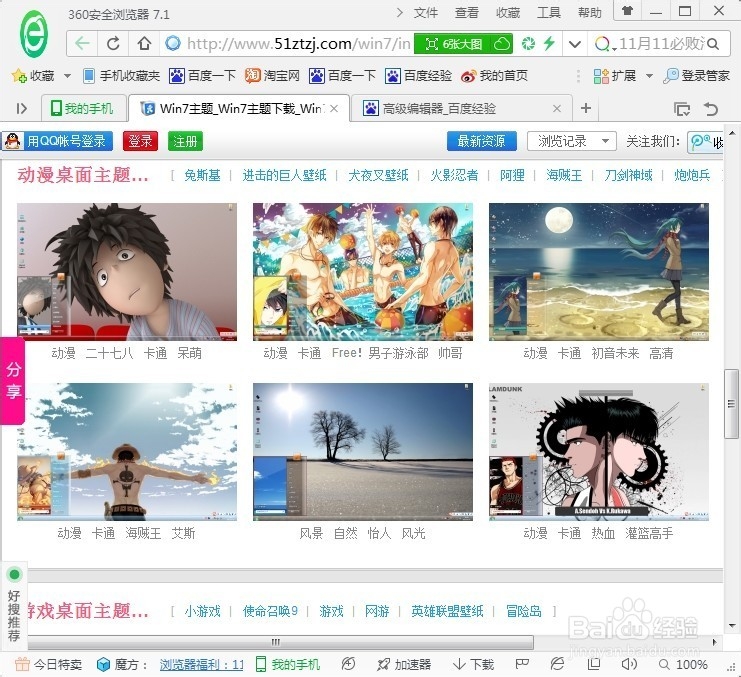741x677 pixels.
Task: Click the 扩展 extensions icon
Action: coord(601,76)
